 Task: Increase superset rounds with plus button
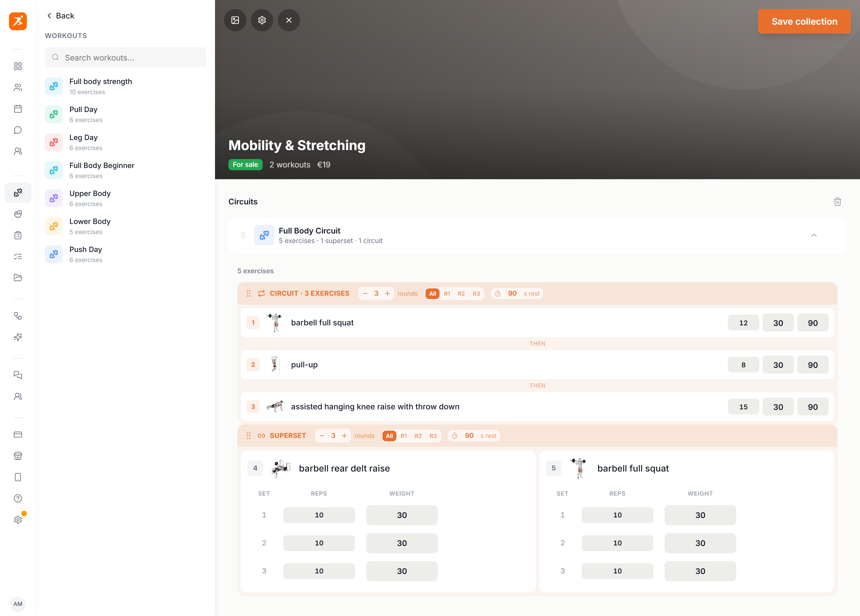coord(344,436)
